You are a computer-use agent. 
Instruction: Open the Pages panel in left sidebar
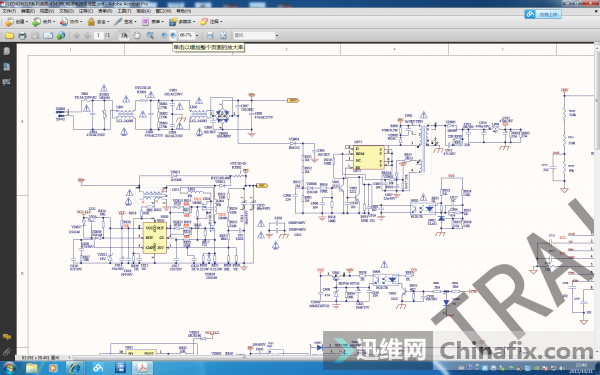pos(7,51)
